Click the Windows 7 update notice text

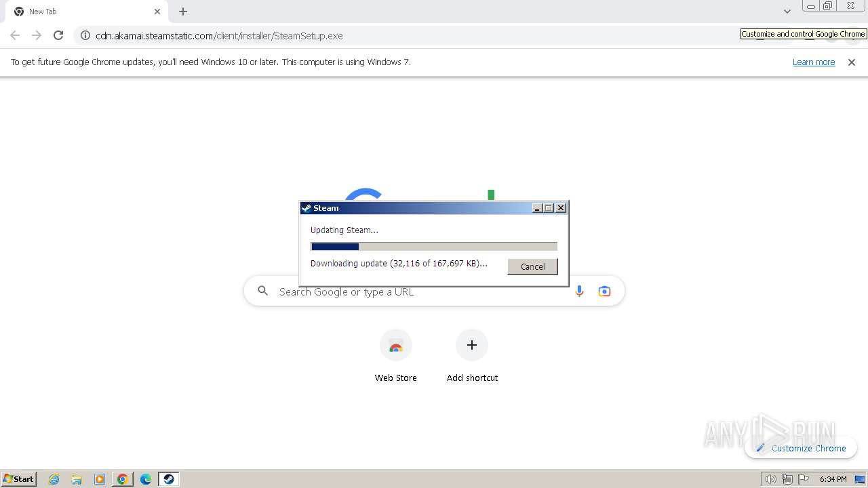[x=211, y=62]
